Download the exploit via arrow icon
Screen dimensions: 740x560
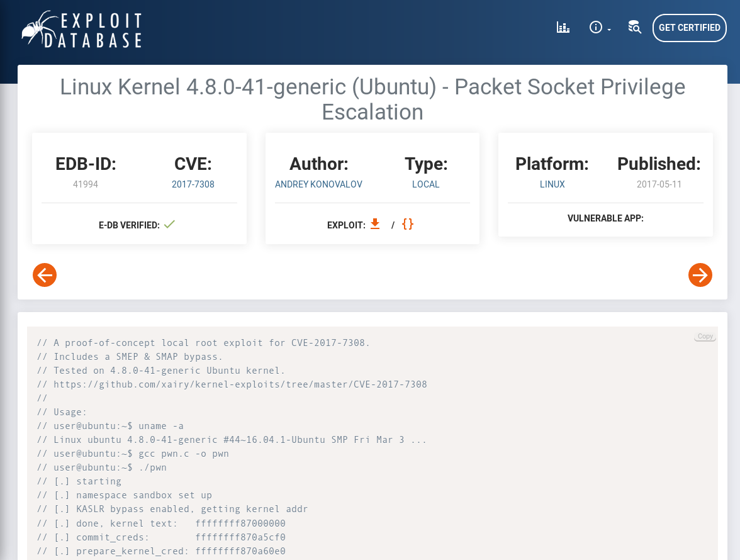375,224
